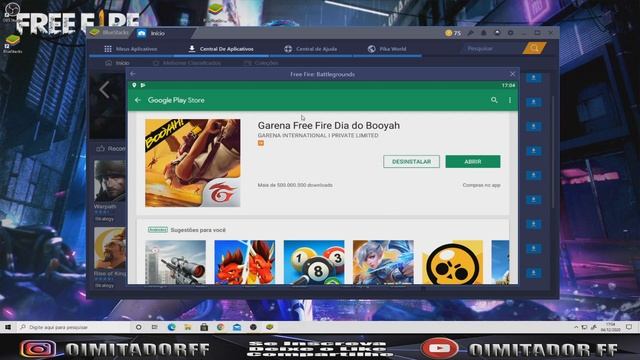Select the OBS Studio desktop shortcut
This screenshot has width=640, height=360.
click(11, 11)
